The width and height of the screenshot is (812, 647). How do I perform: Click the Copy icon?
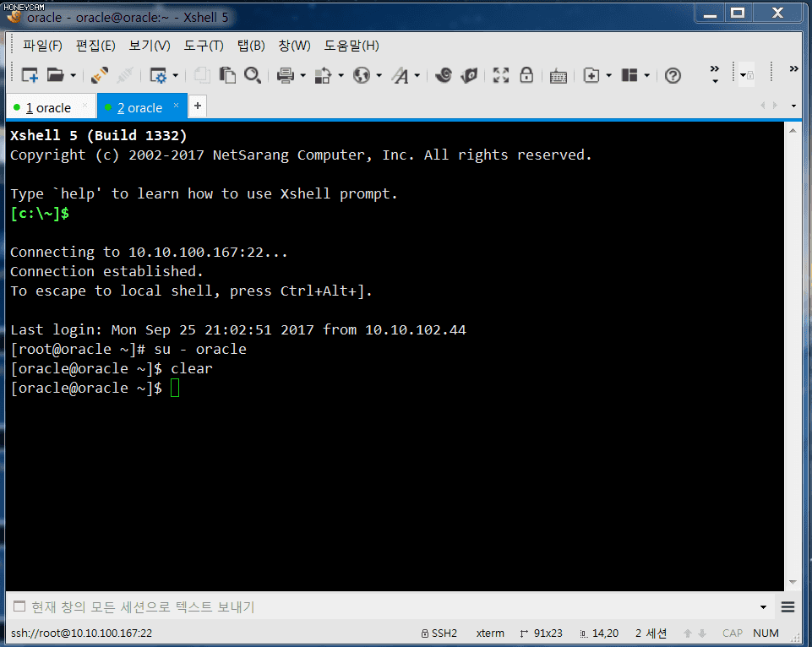click(202, 75)
